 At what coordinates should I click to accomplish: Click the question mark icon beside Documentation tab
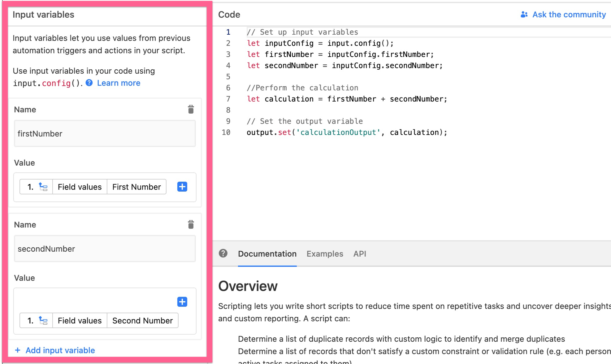[223, 253]
